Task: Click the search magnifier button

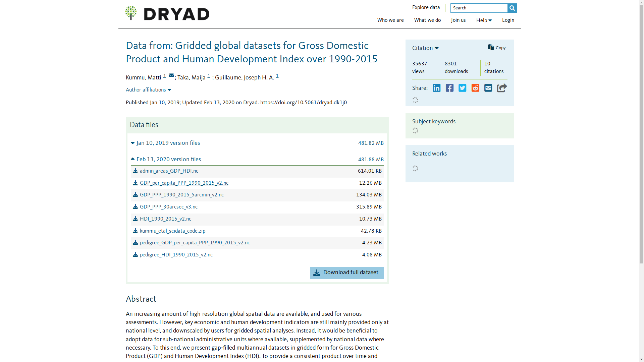Action: (x=512, y=8)
